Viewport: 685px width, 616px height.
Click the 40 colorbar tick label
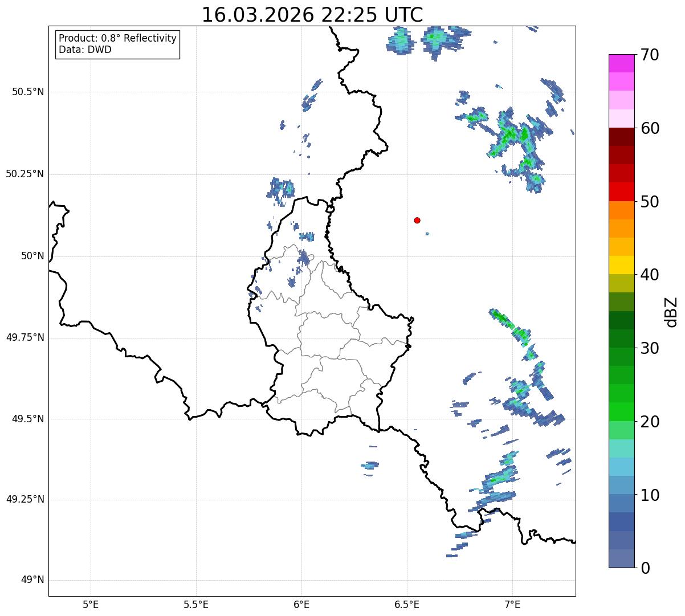(650, 275)
